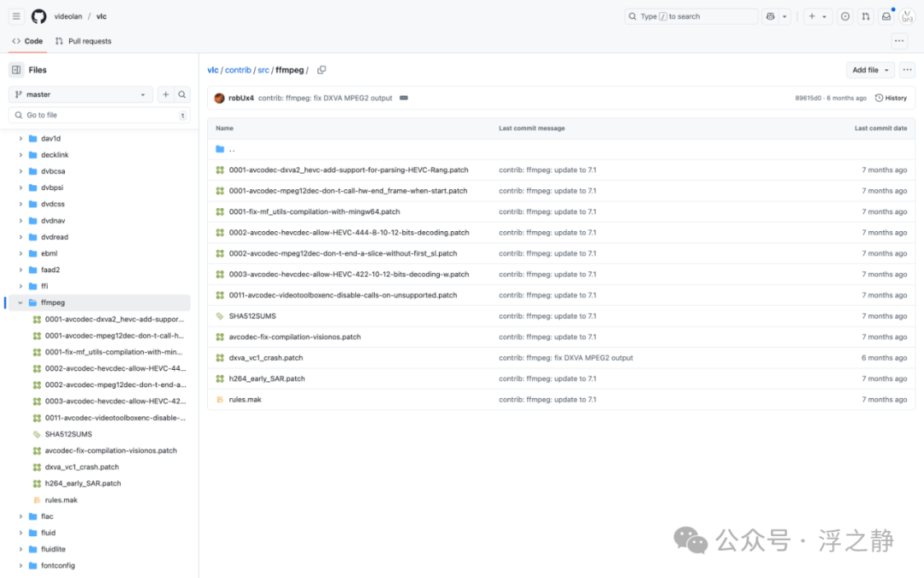Open the dvdnav folder in the sidebar
This screenshot has height=578, width=924.
53,221
